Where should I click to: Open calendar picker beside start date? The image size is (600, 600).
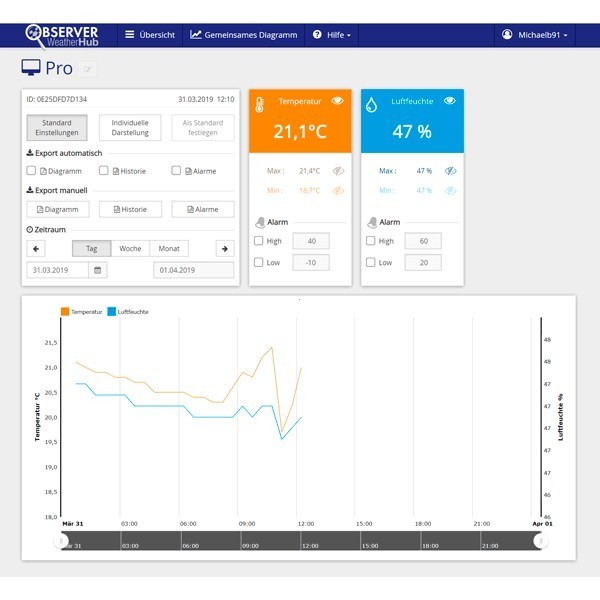point(97,270)
